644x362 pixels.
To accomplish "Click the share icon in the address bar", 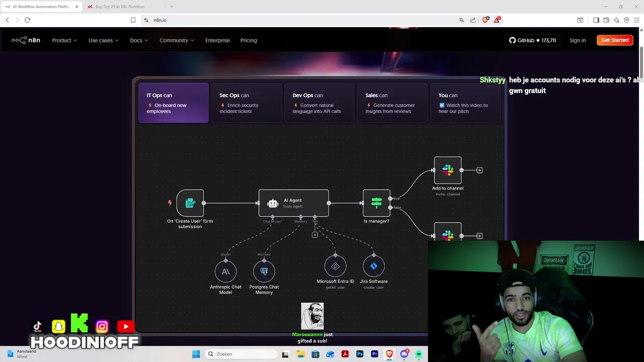I will point(473,20).
